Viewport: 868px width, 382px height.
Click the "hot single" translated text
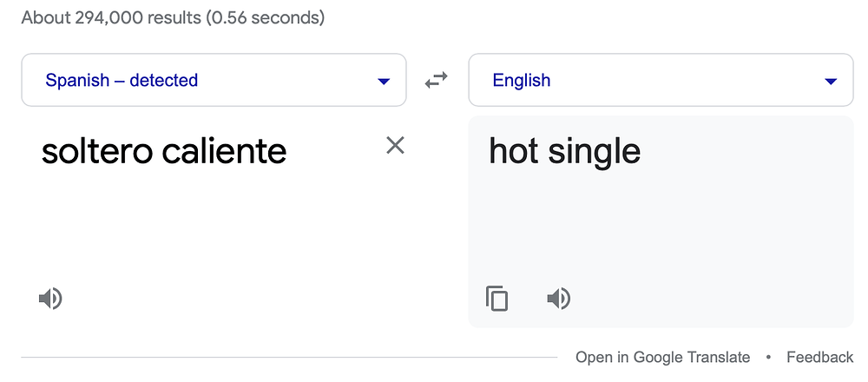564,150
